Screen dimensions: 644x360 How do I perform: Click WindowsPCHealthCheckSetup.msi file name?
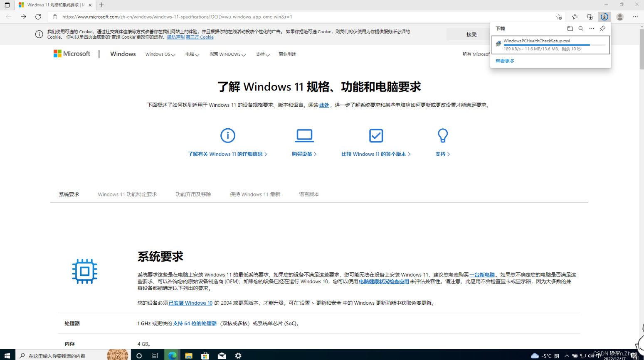[536, 41]
